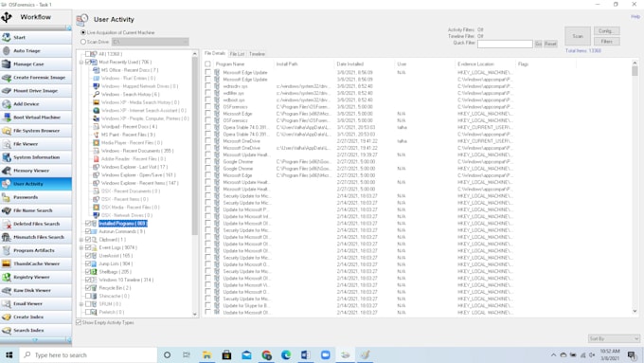Viewport: 644px width, 363px height.
Task: Open Mismatch Files Search module
Action: tap(36, 237)
